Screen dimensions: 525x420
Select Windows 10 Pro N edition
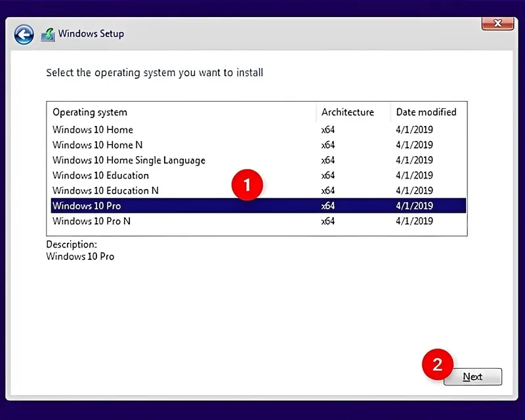(93, 221)
